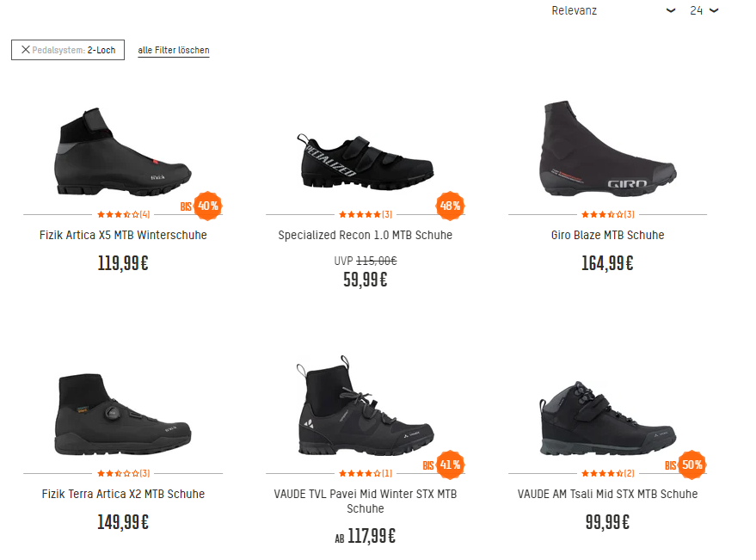This screenshot has height=560, width=756.
Task: Click Fizik Artica X5 MTB Winterschuhe title
Action: 123,235
